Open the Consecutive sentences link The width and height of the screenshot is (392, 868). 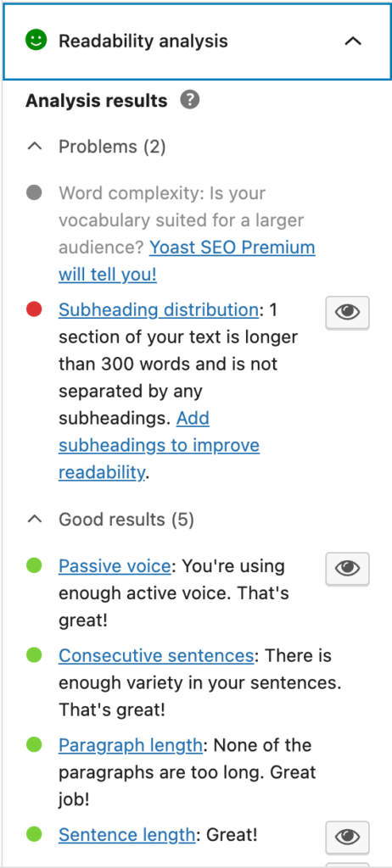pyautogui.click(x=156, y=655)
